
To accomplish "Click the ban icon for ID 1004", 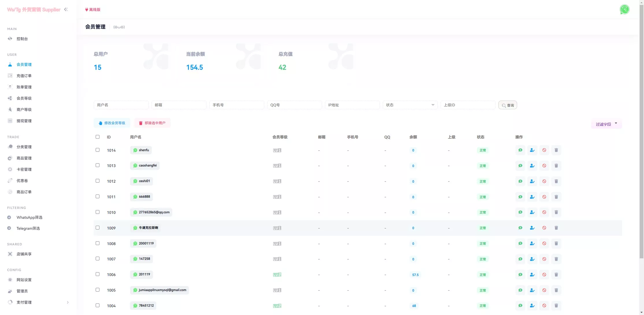I will (x=544, y=305).
